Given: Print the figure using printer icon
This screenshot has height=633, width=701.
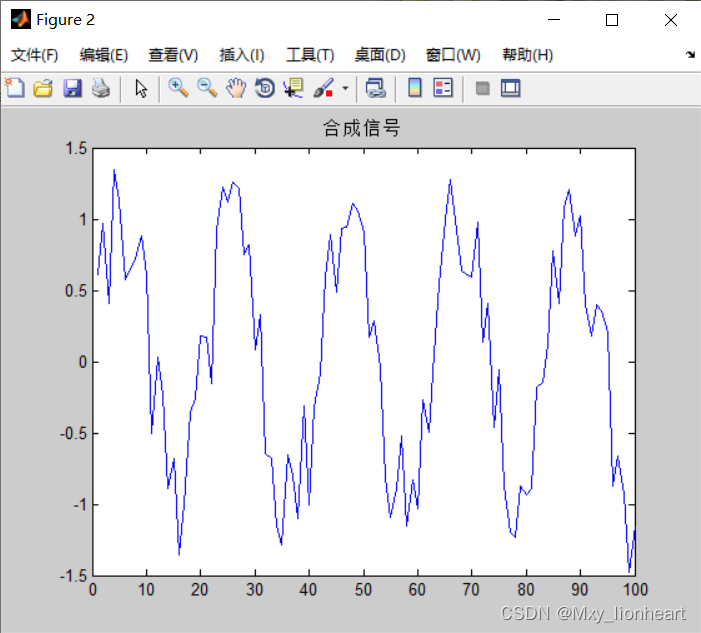Looking at the screenshot, I should point(101,88).
